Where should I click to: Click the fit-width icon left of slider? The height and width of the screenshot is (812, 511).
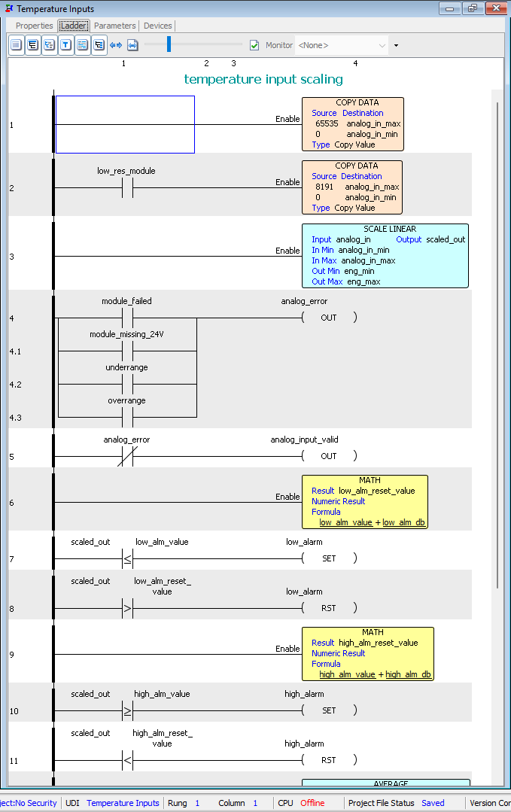132,45
